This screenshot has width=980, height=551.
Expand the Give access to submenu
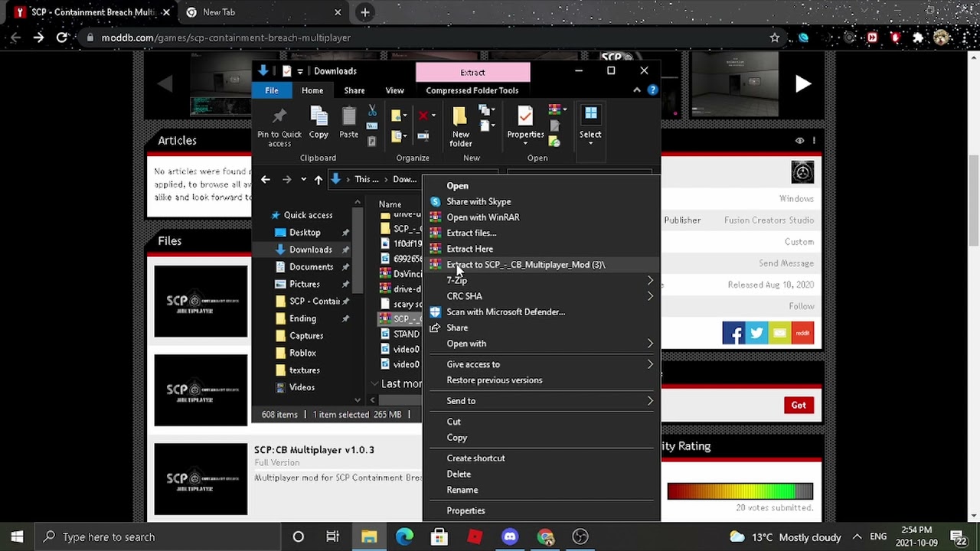click(x=650, y=364)
